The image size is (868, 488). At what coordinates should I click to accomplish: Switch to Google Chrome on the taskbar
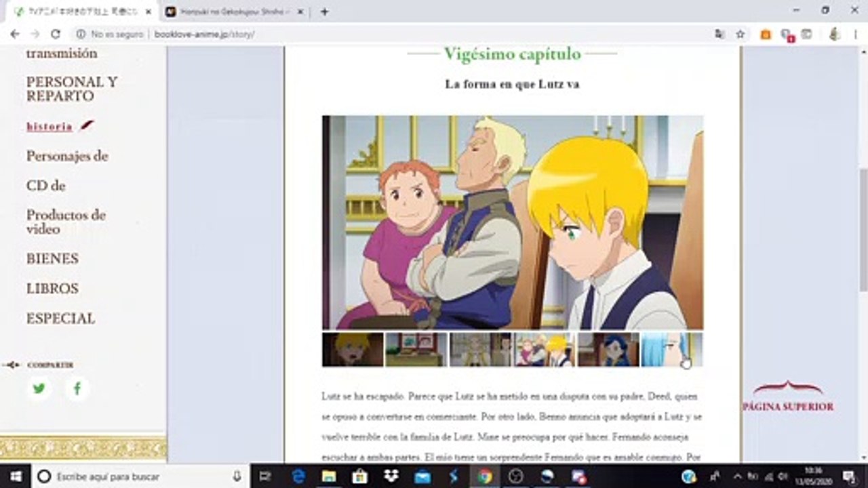pyautogui.click(x=484, y=476)
